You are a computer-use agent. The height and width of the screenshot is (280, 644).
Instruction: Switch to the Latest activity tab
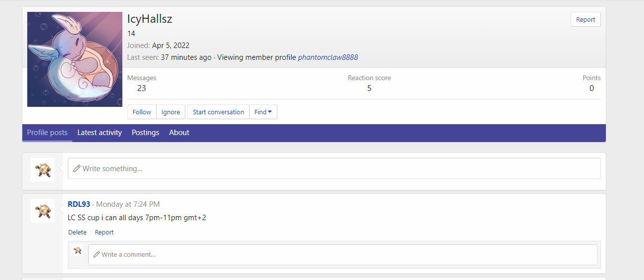[x=100, y=133]
